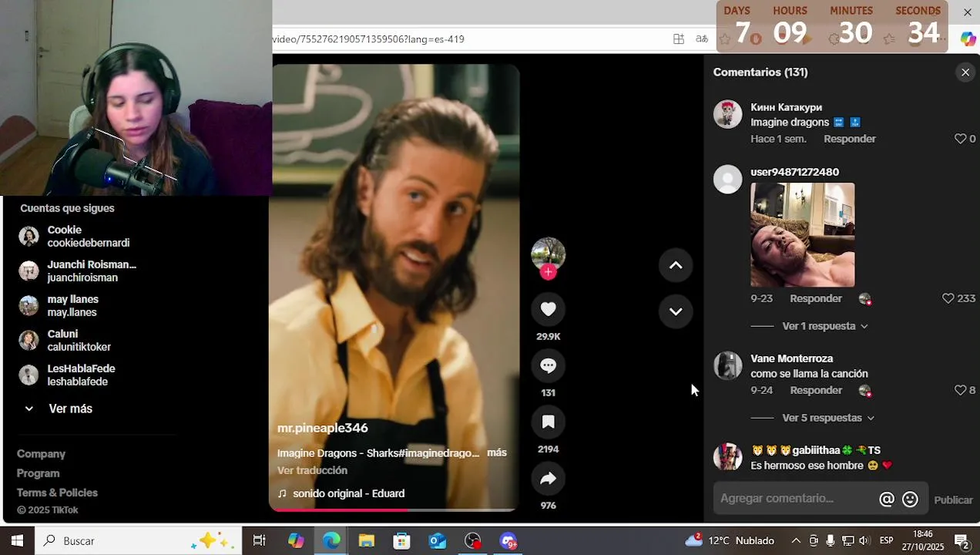The height and width of the screenshot is (555, 980).
Task: Open notification center icon
Action: click(962, 541)
